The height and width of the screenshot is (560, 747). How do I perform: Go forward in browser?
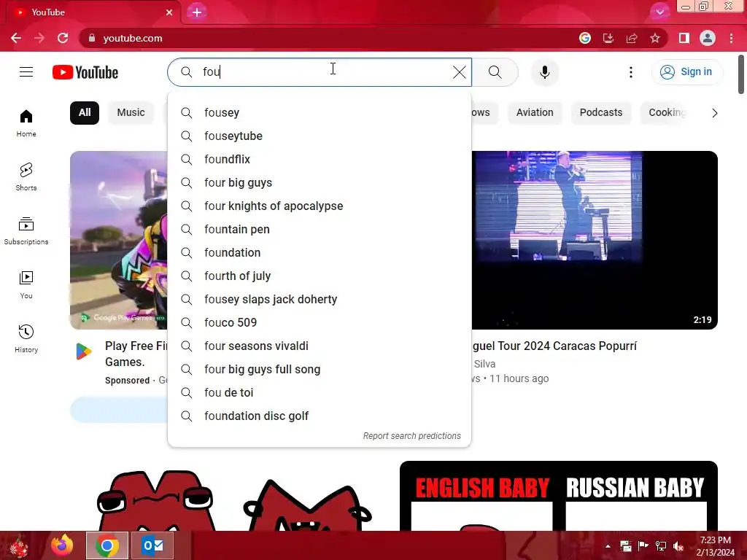pos(39,38)
